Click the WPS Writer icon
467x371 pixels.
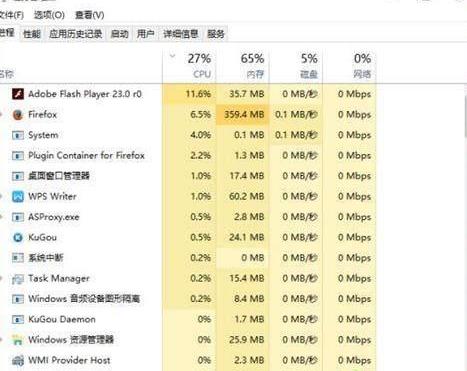tap(18, 197)
